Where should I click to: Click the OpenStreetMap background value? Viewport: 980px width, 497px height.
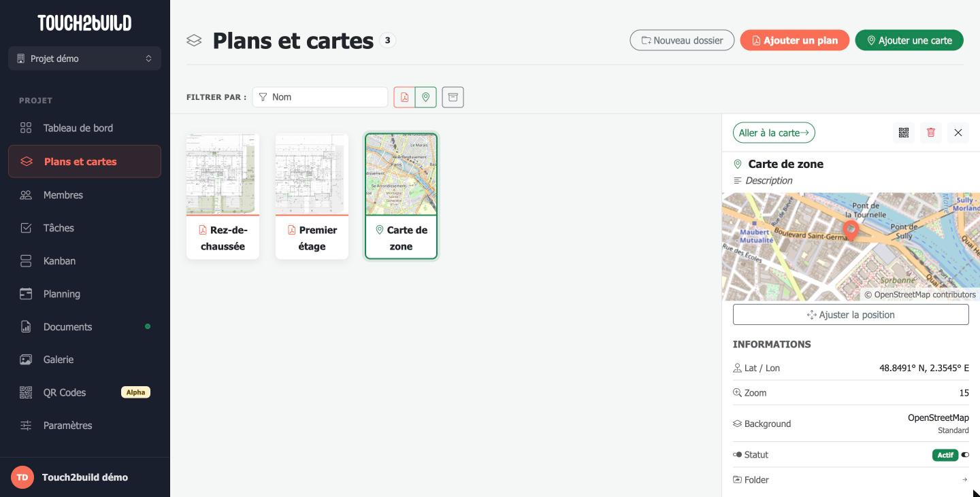pos(938,417)
